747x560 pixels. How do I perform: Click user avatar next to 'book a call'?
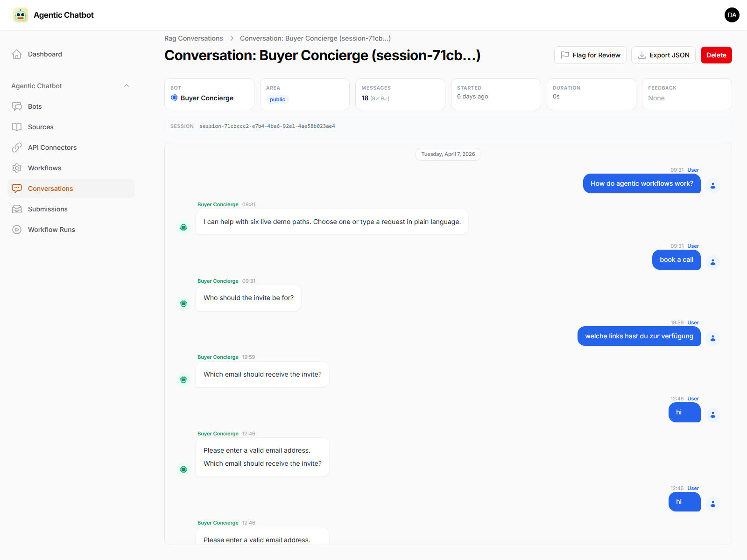point(713,262)
